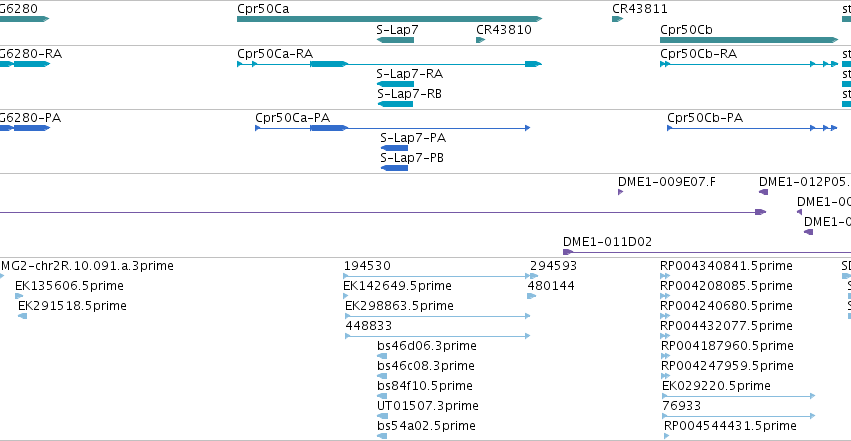Click the bs84f10.5prime feature arrow
This screenshot has width=851, height=441.
382,397
